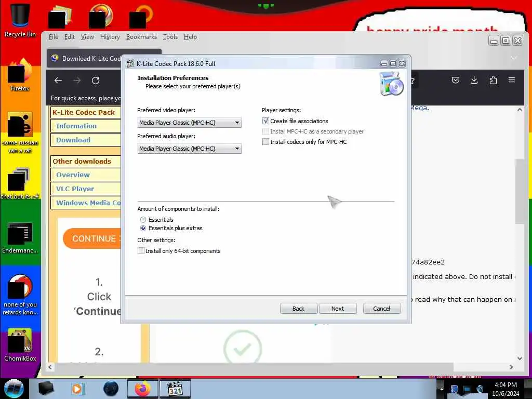Click the Pocket save icon in Firefox
Screen dimensions: 532x399
[456, 80]
